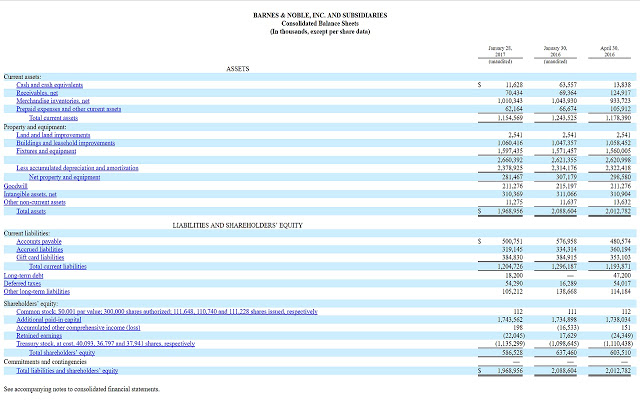Image resolution: width=640 pixels, height=400 pixels.
Task: Click long-term debt value 47,200
Action: (x=622, y=276)
